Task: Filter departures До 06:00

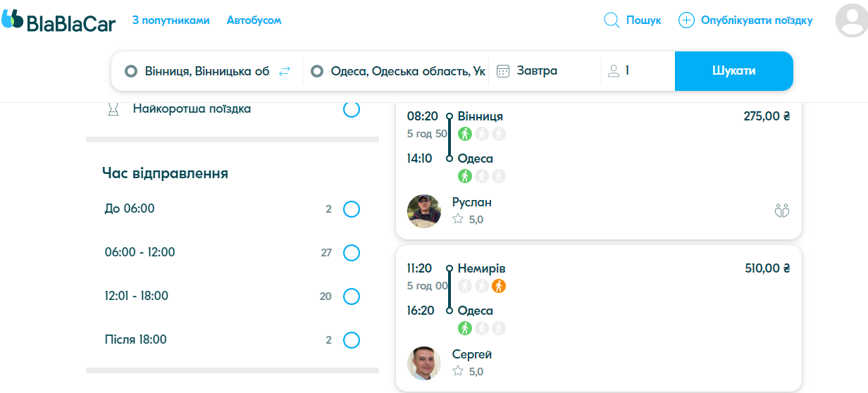Action: click(351, 209)
